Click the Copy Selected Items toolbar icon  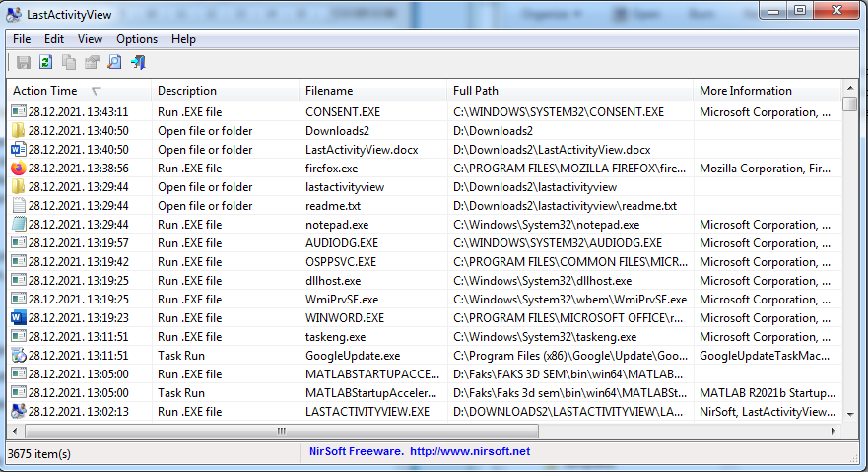pyautogui.click(x=69, y=63)
